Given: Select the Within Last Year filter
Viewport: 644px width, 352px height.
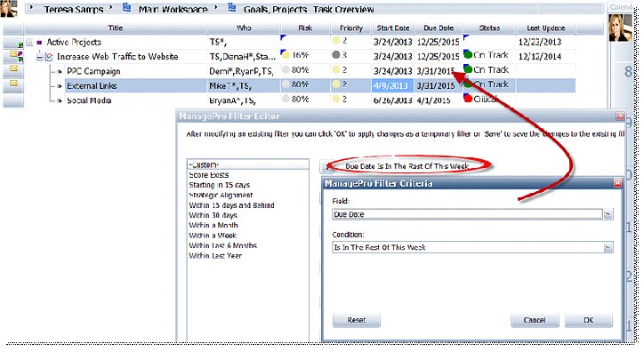Looking at the screenshot, I should pos(215,256).
